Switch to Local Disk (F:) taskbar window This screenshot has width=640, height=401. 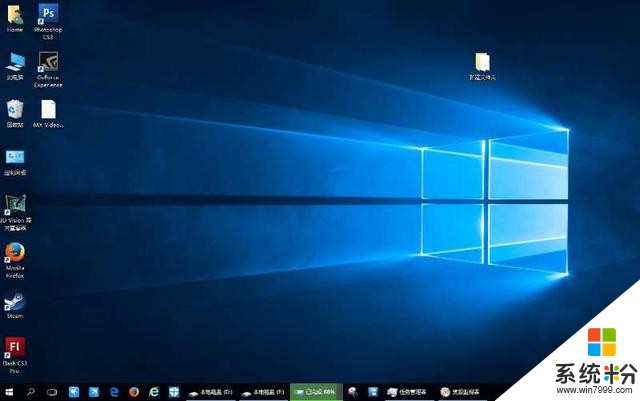(x=263, y=392)
